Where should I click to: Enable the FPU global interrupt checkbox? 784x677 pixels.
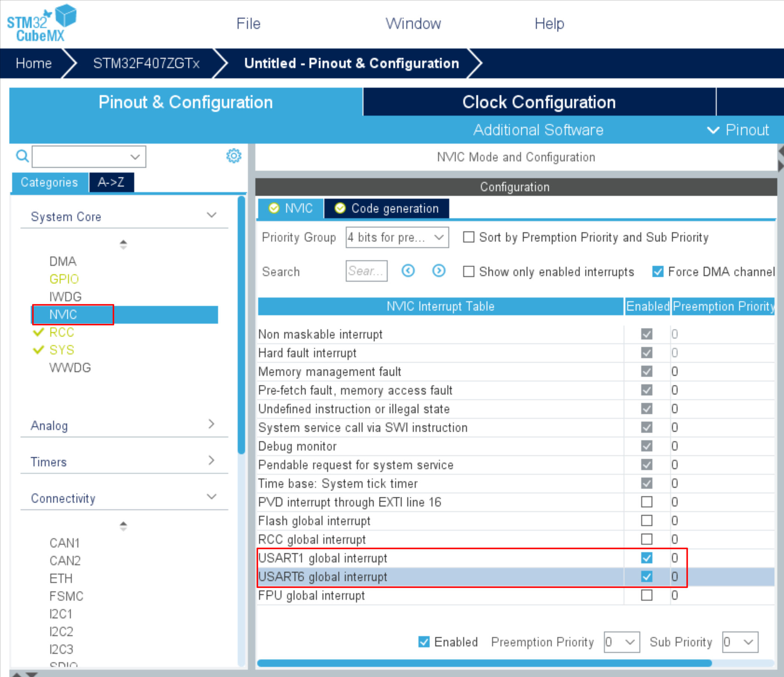tap(646, 595)
